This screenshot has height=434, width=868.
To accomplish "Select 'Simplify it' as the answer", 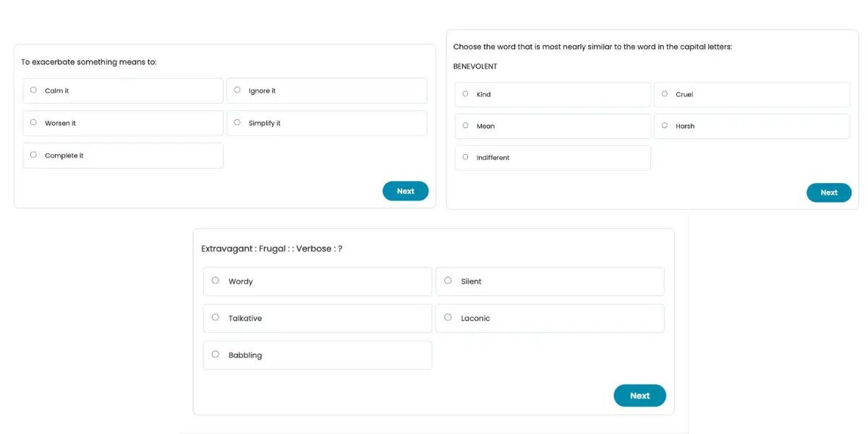I will click(237, 123).
